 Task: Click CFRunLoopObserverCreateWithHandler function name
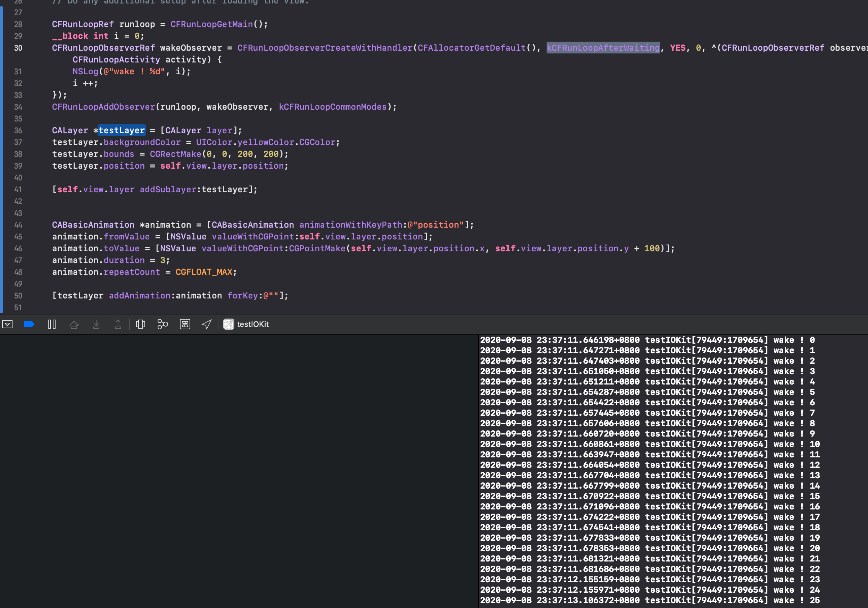click(325, 48)
